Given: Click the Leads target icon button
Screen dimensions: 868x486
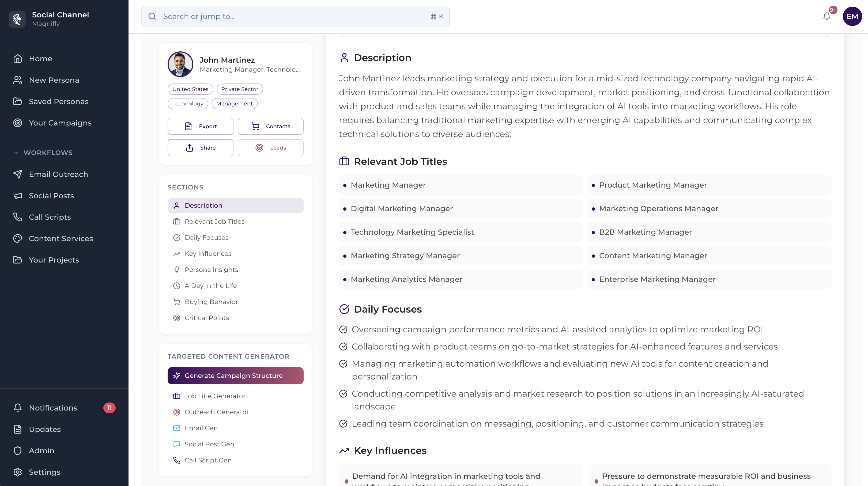Looking at the screenshot, I should pos(270,148).
